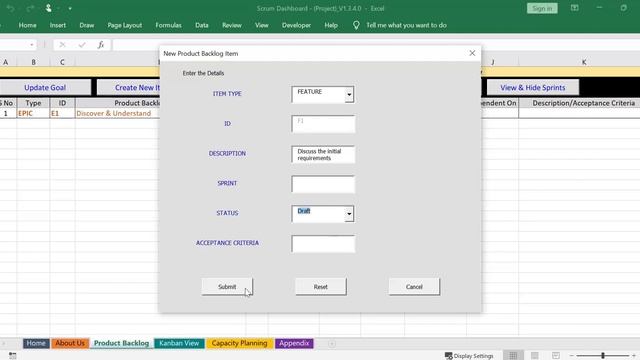Viewport: 640px width, 360px height.
Task: Open the Draw ribbon tab
Action: [x=87, y=25]
